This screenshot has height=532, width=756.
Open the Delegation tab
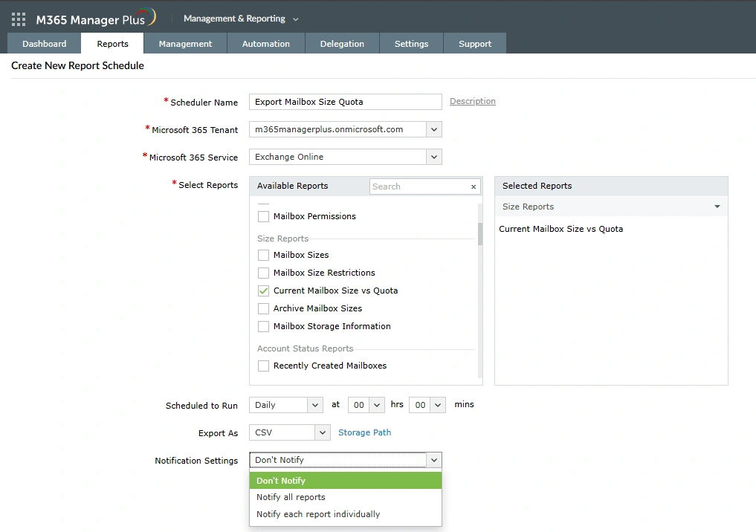(341, 43)
